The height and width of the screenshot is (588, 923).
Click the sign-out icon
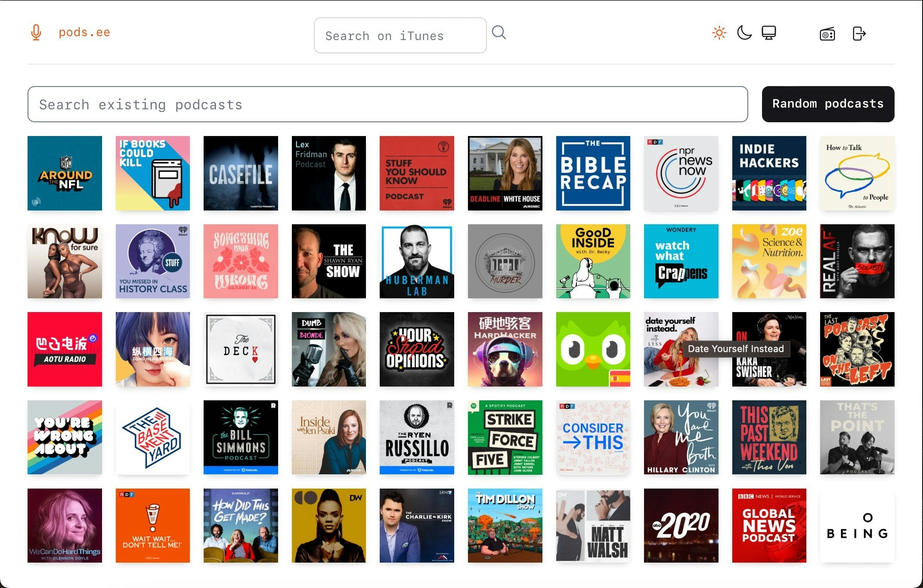tap(859, 33)
